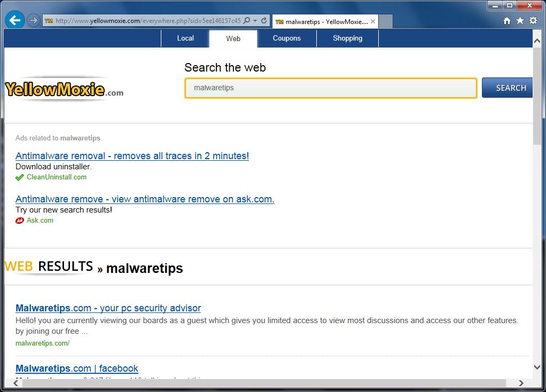Click the search box containing malwaretips
Viewport: 546px width, 392px height.
click(x=331, y=88)
